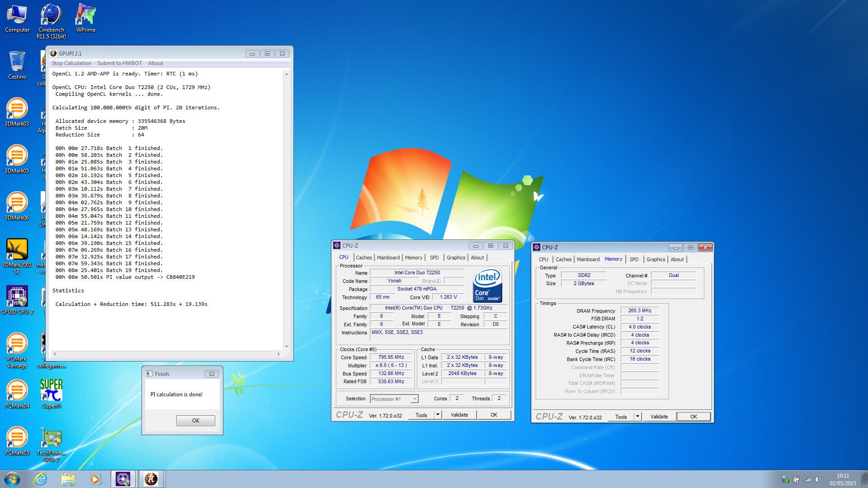Screen dimensions: 868x488
Task: Click Validate in right CPU-Z window
Action: [x=659, y=417]
